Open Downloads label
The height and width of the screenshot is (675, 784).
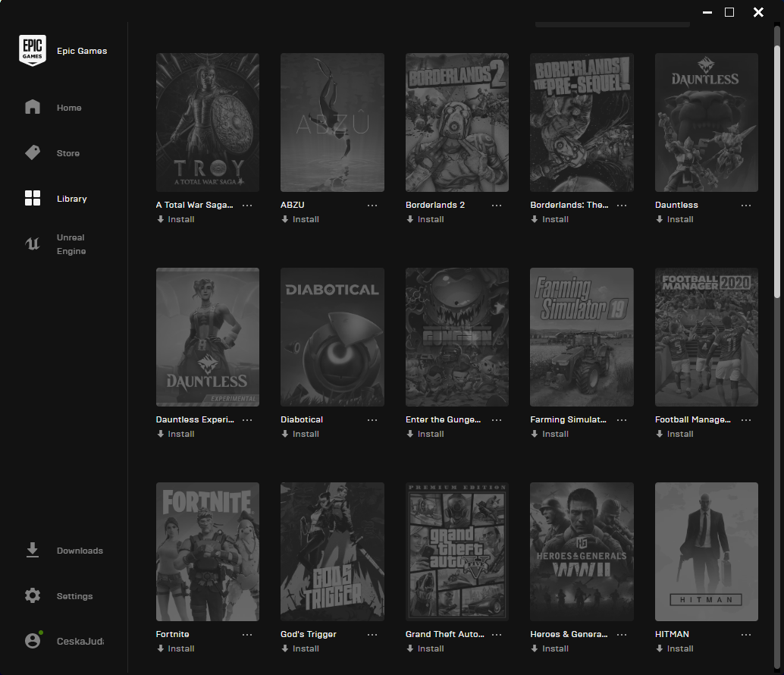point(80,551)
